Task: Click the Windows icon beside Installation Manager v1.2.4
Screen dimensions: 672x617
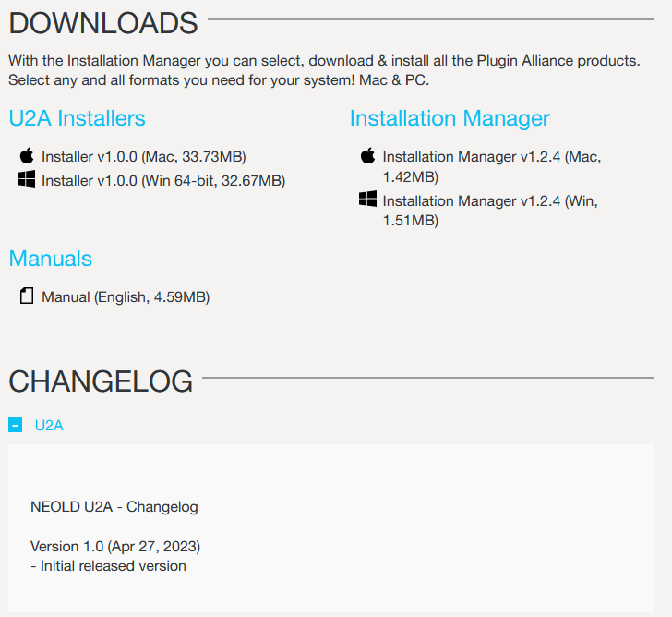Action: 367,199
